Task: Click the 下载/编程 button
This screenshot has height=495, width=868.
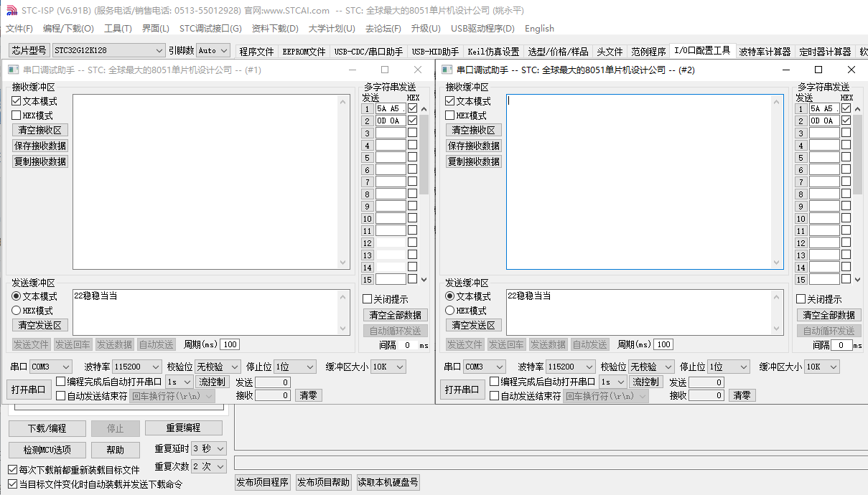Action: click(47, 428)
